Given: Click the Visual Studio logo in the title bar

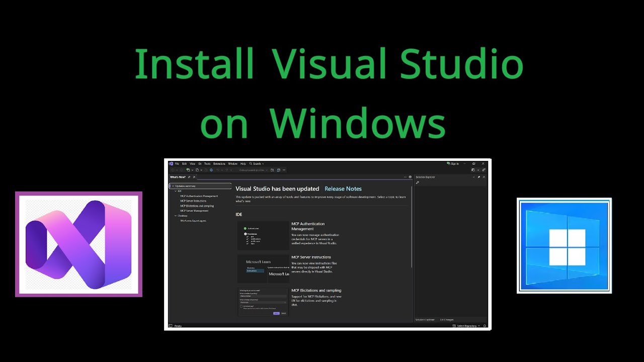Looking at the screenshot, I should [171, 163].
